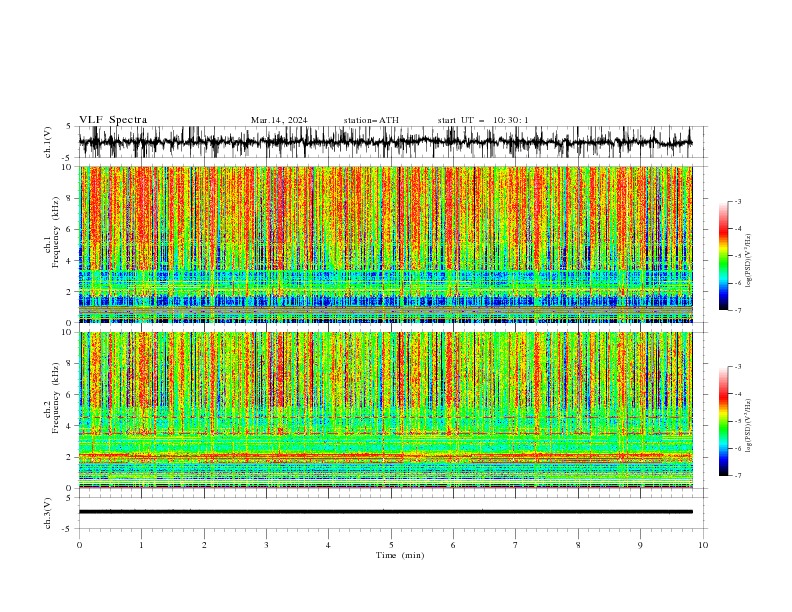This screenshot has width=792, height=612.
Task: Click the "-3" label on upper color bar
Action: [x=737, y=201]
